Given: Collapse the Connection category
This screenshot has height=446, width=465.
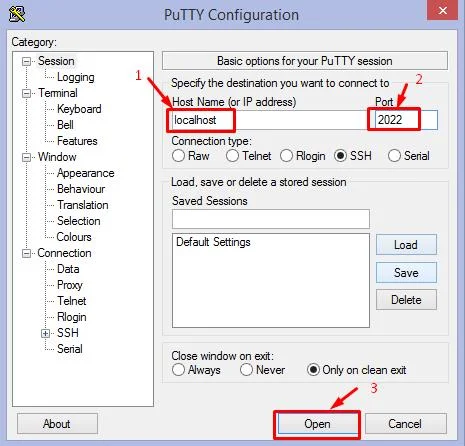Looking at the screenshot, I should (x=26, y=253).
